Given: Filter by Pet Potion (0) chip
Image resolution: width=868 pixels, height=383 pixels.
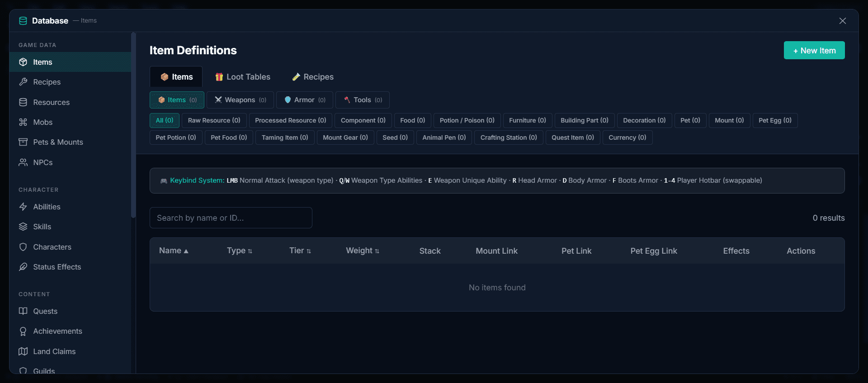Looking at the screenshot, I should pos(176,137).
